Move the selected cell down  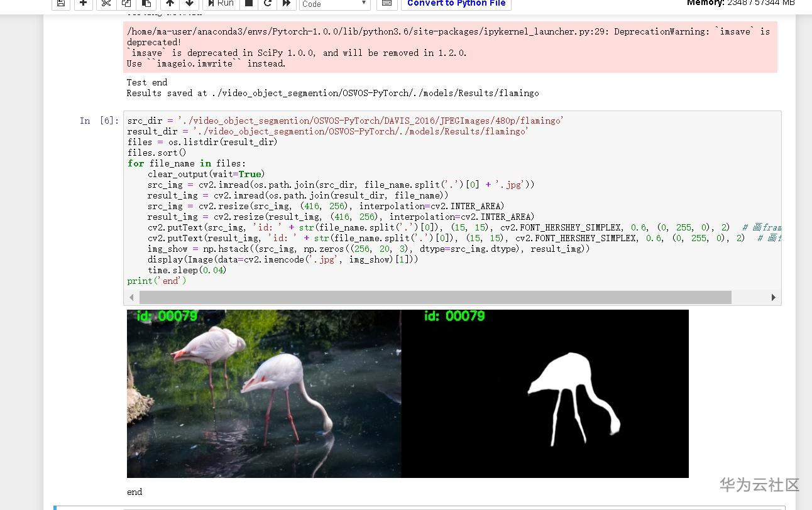point(189,4)
